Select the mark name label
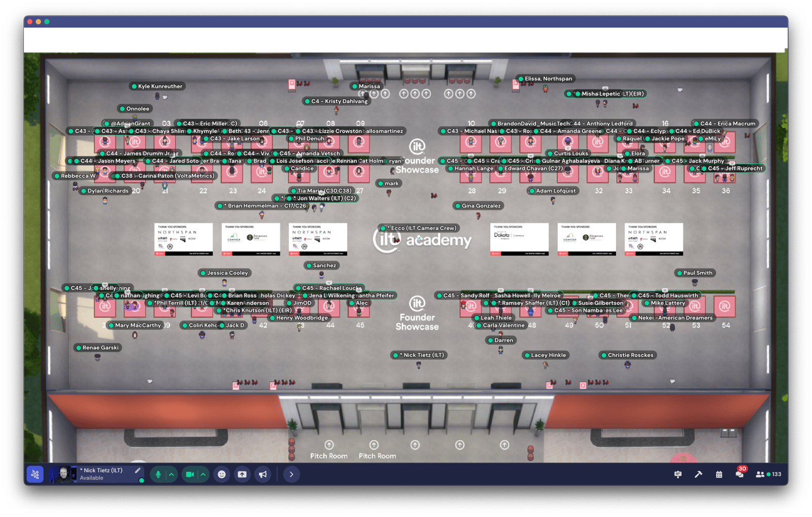The image size is (812, 517). [388, 183]
